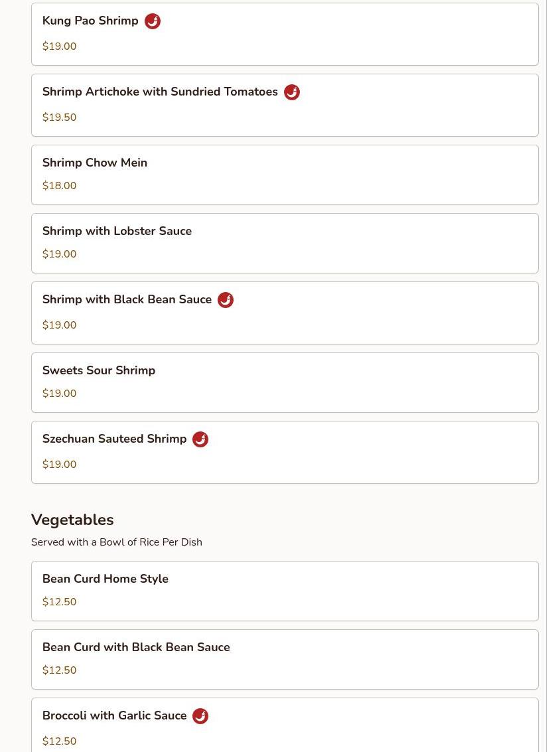Open Szechuan Sauteed Shrimp dish
The width and height of the screenshot is (560, 752).
[x=114, y=439]
